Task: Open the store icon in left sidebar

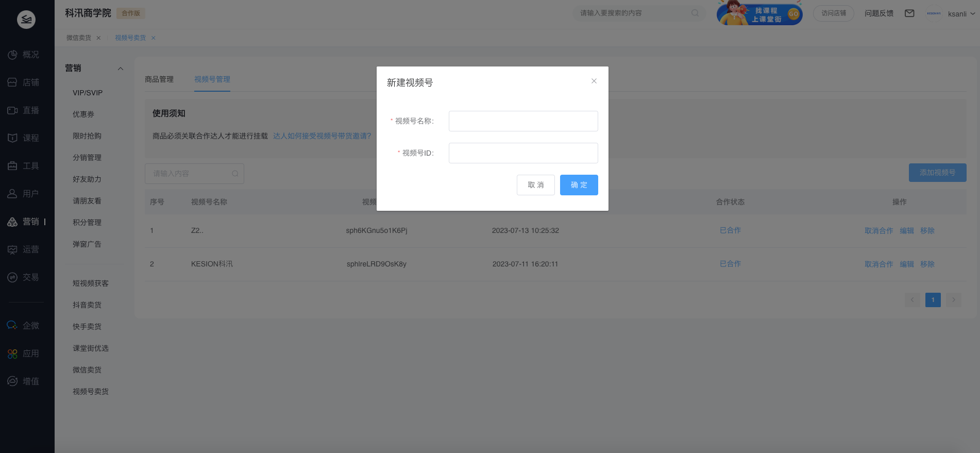Action: click(12, 82)
